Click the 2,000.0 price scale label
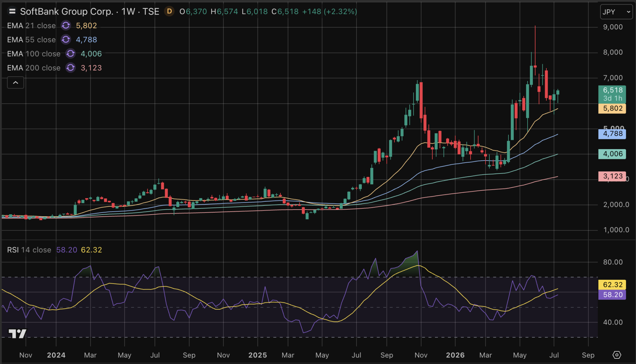The image size is (636, 364). (616, 205)
